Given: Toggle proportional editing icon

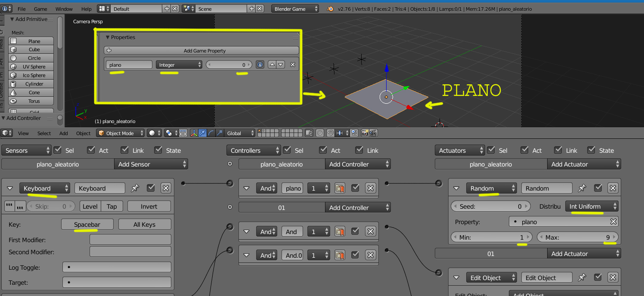Looking at the screenshot, I should 320,133.
